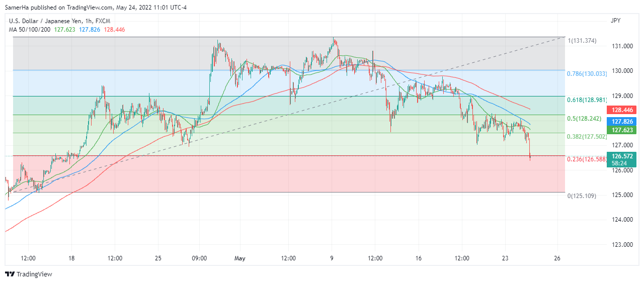Click the blue 127.826 MA price tag on axis
The width and height of the screenshot is (644, 283).
pyautogui.click(x=623, y=121)
